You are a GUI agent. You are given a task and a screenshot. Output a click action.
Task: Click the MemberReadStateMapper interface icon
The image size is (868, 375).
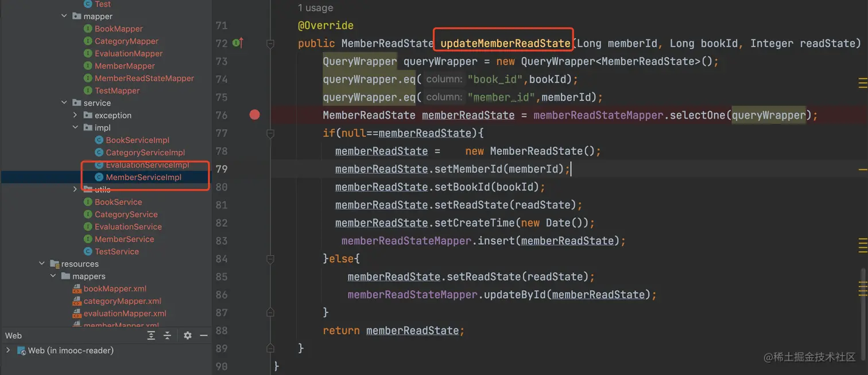[88, 78]
